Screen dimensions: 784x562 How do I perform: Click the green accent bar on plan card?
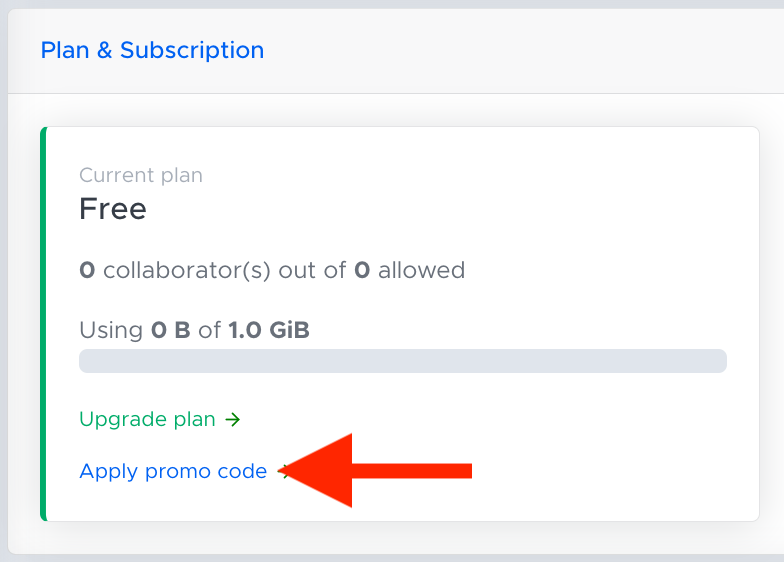tap(44, 324)
